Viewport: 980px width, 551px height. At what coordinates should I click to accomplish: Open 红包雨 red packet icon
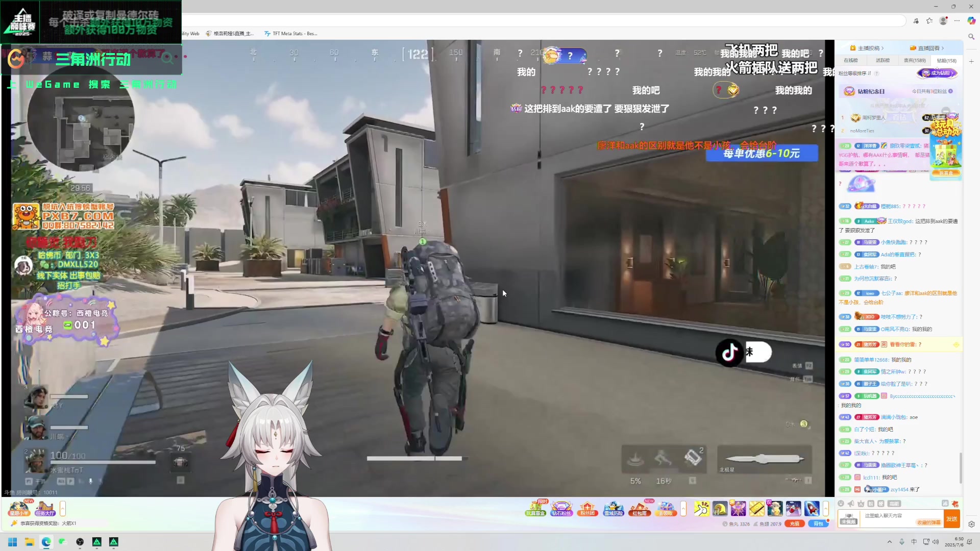tap(640, 508)
